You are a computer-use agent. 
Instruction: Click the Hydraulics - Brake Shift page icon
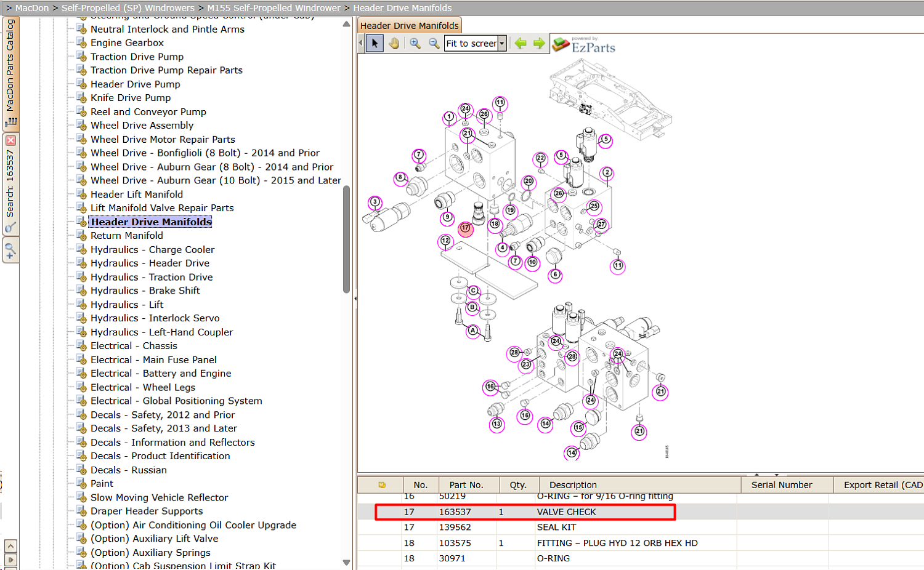[x=81, y=291]
